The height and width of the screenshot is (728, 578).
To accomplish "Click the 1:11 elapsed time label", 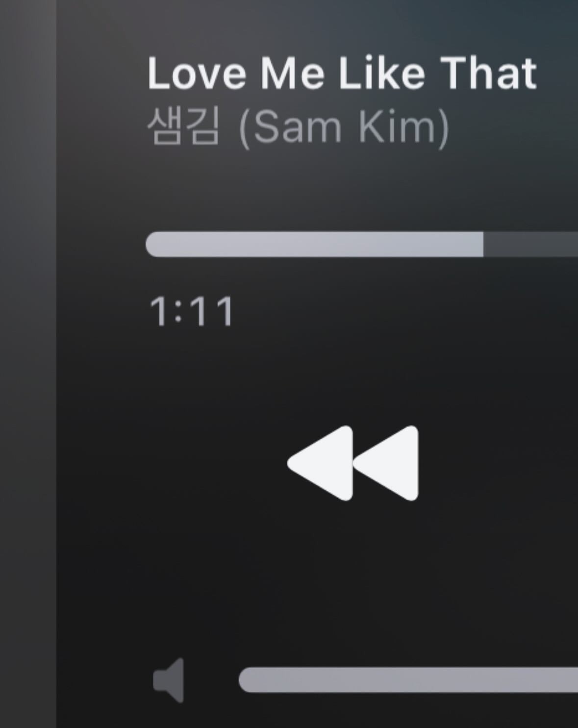I will point(192,312).
